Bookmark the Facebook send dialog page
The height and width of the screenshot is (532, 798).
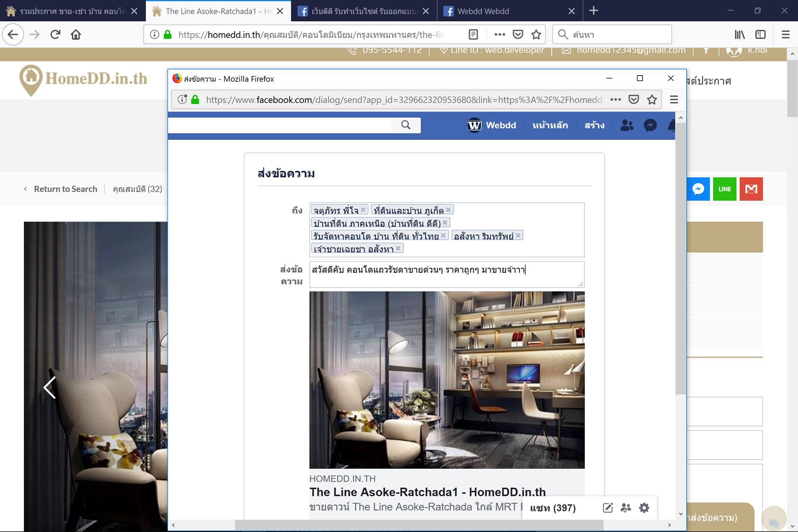pyautogui.click(x=652, y=99)
